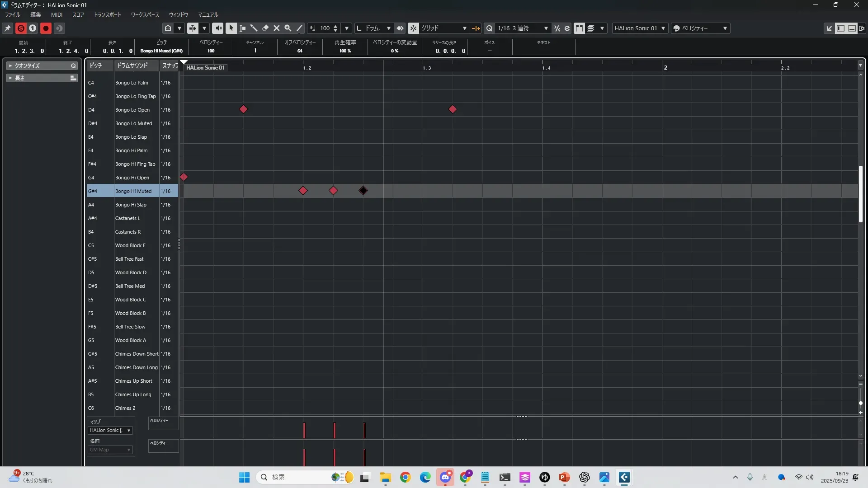Toggle acoustic feedback speaker button
The height and width of the screenshot is (488, 868).
(217, 28)
